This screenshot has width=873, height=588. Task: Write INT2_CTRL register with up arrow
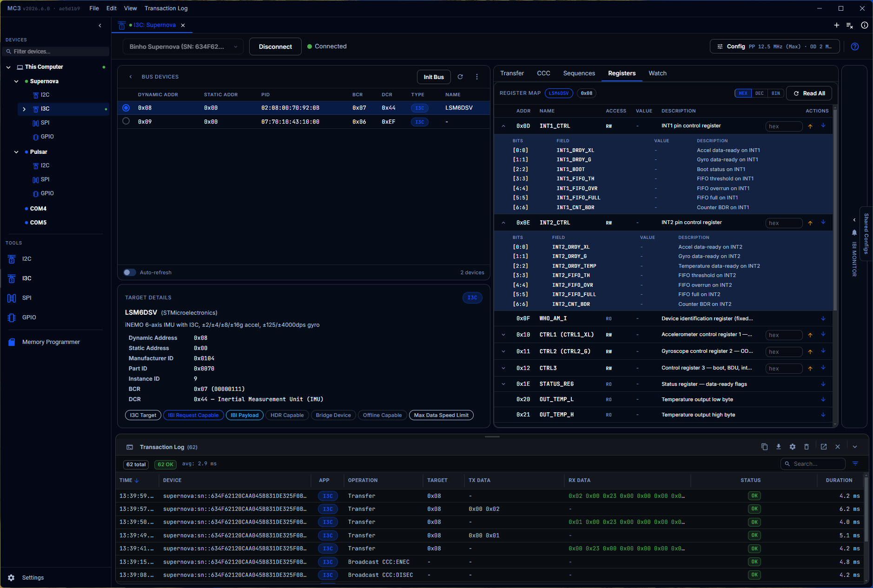tap(810, 223)
